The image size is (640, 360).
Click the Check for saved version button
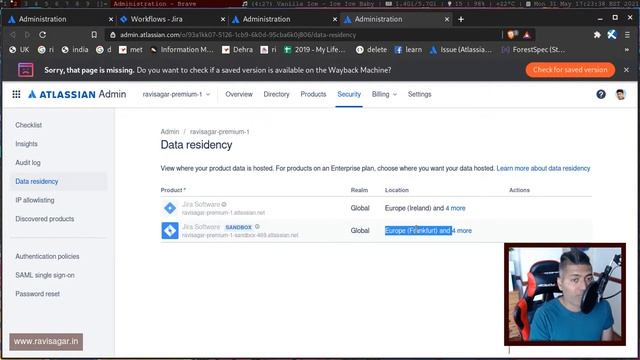[570, 70]
